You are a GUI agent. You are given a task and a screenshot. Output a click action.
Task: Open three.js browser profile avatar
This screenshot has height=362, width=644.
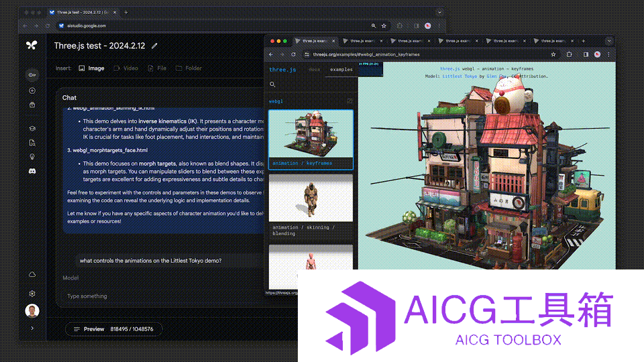pos(597,54)
